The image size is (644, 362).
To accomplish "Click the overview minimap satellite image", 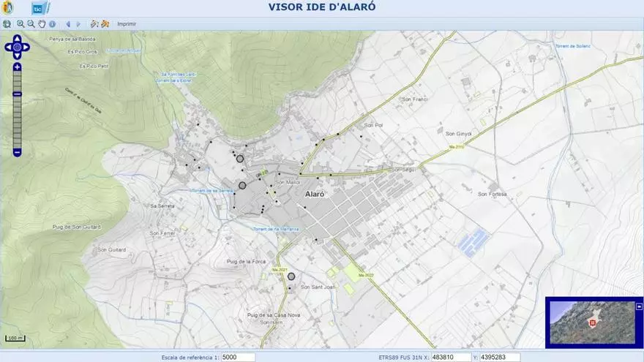I will coord(592,323).
